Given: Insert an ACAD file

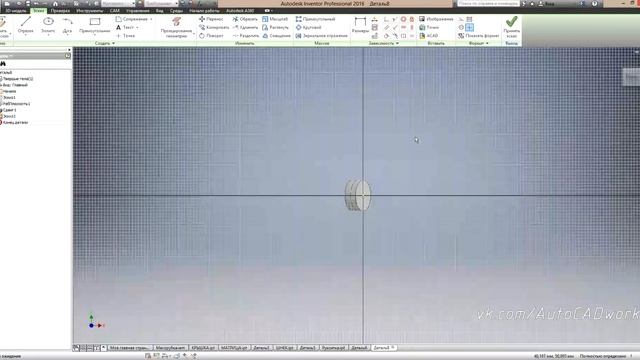Looking at the screenshot, I should [x=429, y=36].
